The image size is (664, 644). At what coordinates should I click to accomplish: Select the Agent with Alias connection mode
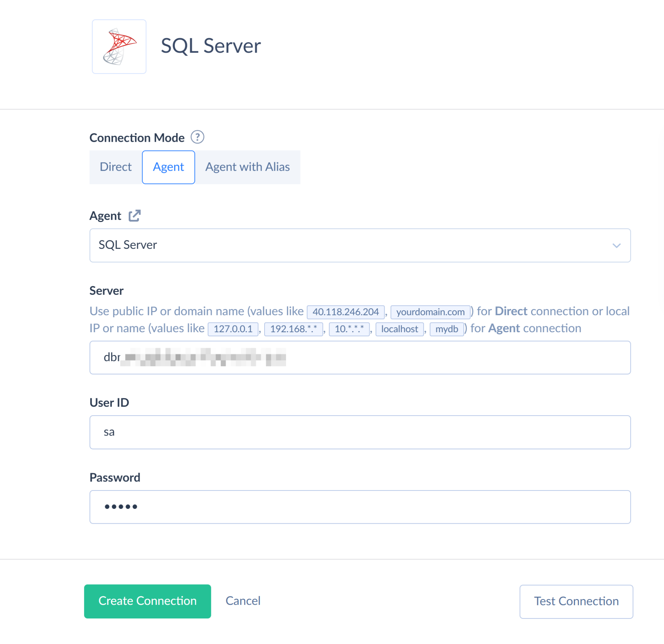[247, 167]
